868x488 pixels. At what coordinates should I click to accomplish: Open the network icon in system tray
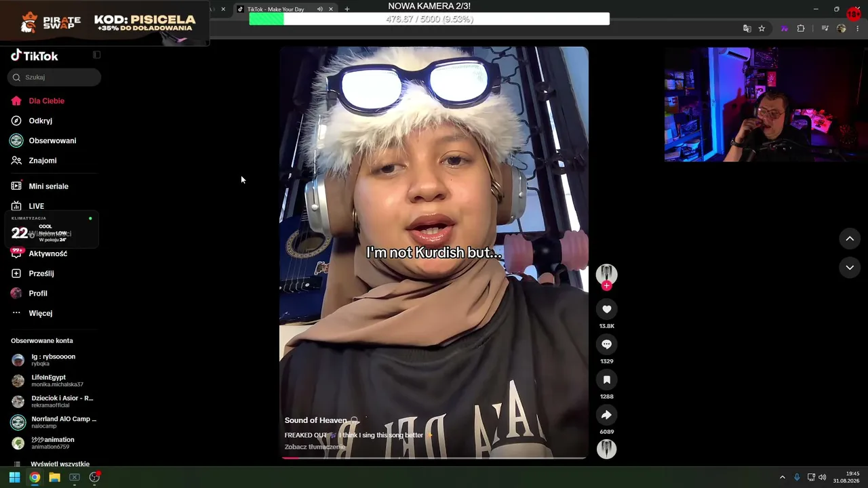[811, 477]
